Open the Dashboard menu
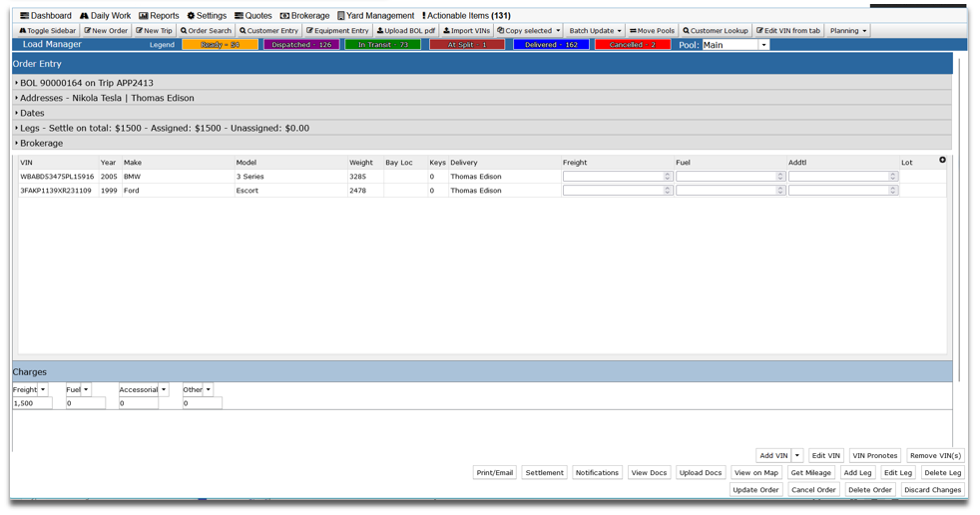The height and width of the screenshot is (515, 980). tap(46, 16)
